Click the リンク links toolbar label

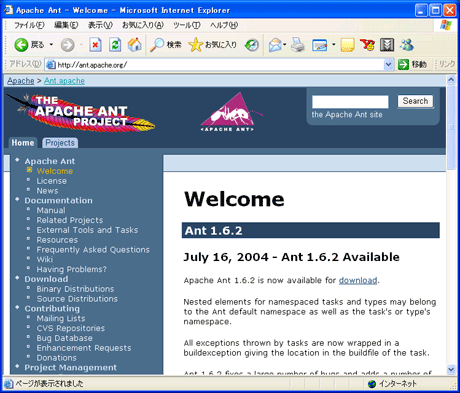[x=446, y=64]
